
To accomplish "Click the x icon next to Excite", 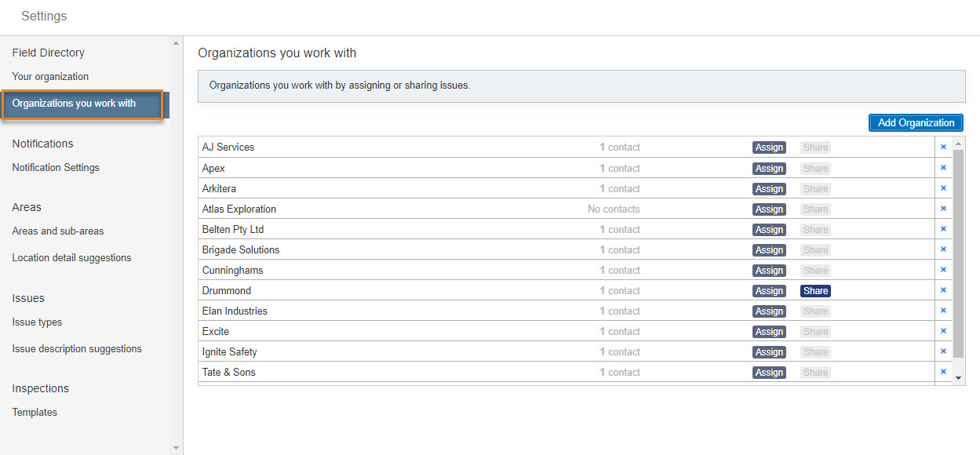I will click(943, 331).
